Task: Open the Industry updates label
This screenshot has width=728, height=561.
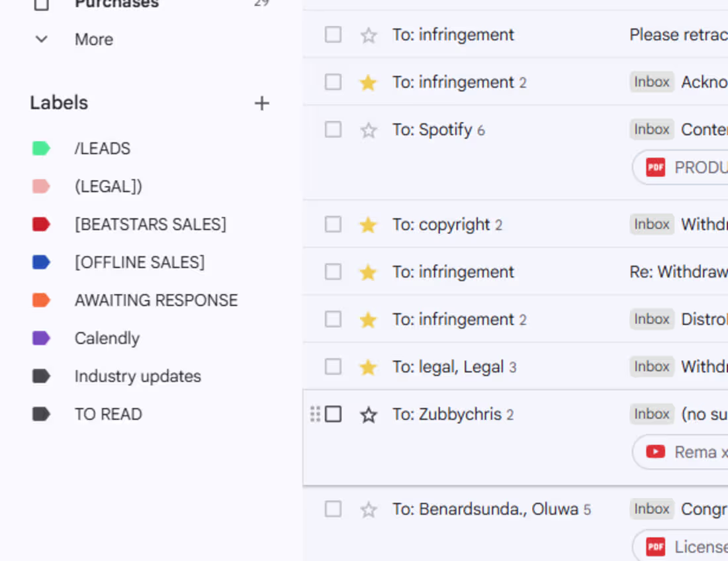Action: 138,376
